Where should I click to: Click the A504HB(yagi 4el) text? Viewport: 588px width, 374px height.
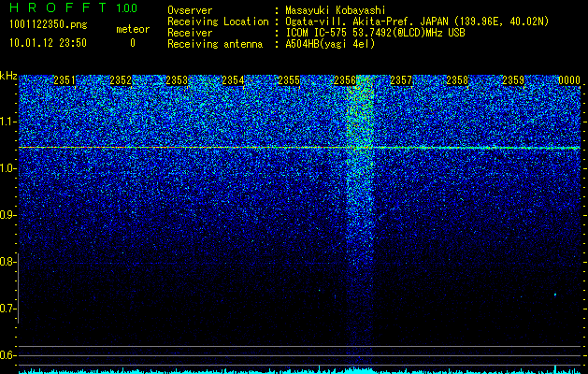coord(330,44)
